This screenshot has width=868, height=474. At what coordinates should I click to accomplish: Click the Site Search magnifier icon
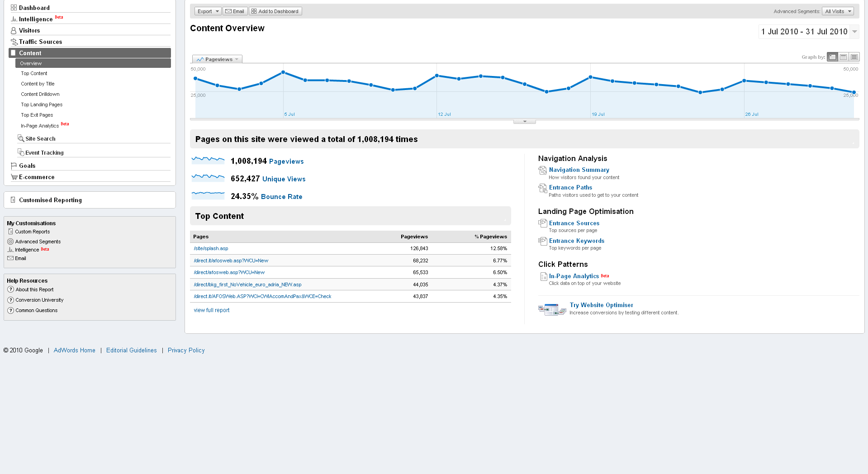[21, 138]
